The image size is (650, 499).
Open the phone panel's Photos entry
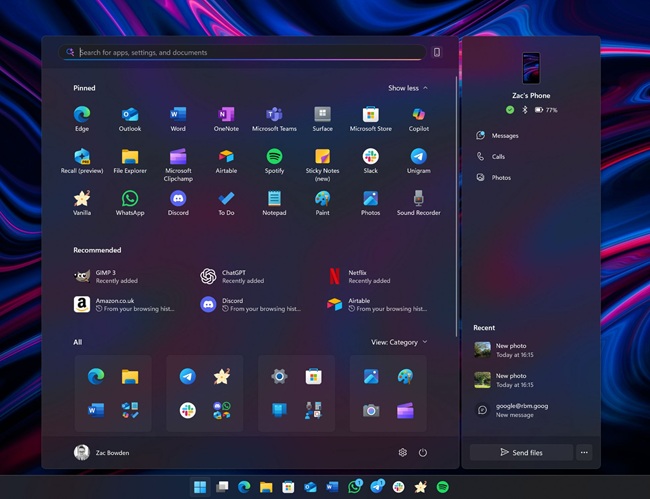pos(493,177)
